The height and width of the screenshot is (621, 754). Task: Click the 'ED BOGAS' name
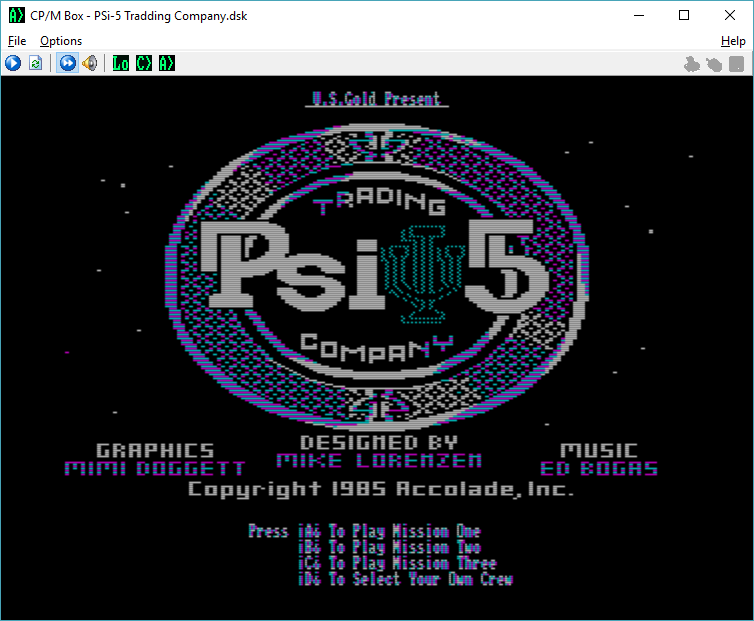click(x=599, y=469)
